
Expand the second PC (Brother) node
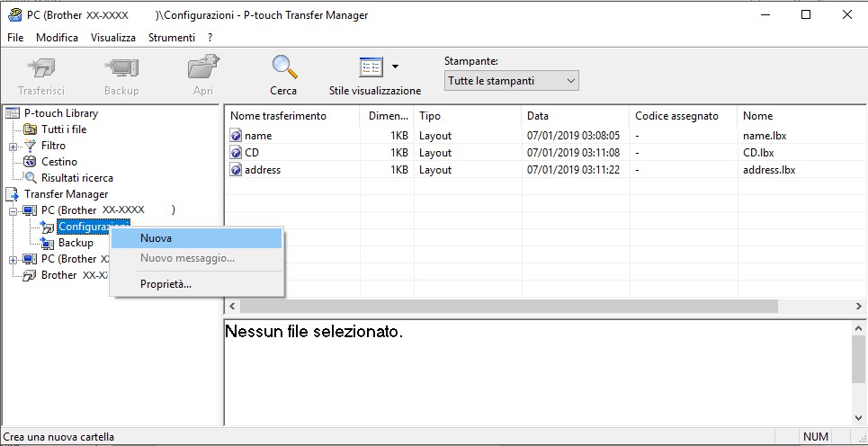point(13,260)
